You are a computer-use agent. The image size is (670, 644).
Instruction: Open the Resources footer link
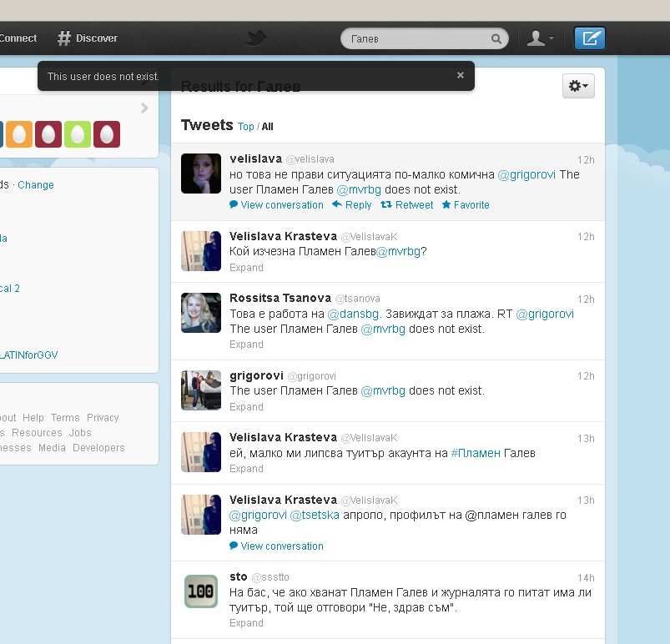pyautogui.click(x=38, y=432)
